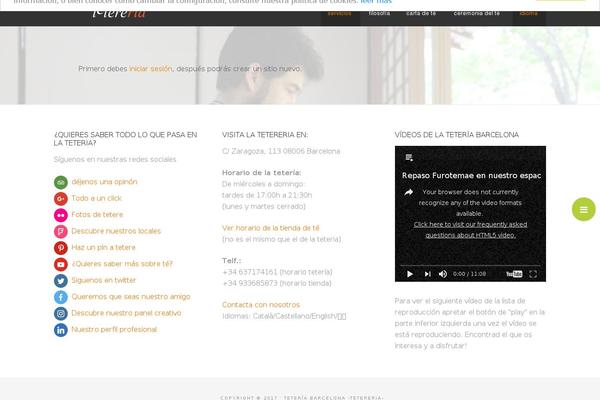
Task: Click the Tetere logo in the header
Action: pos(119,14)
